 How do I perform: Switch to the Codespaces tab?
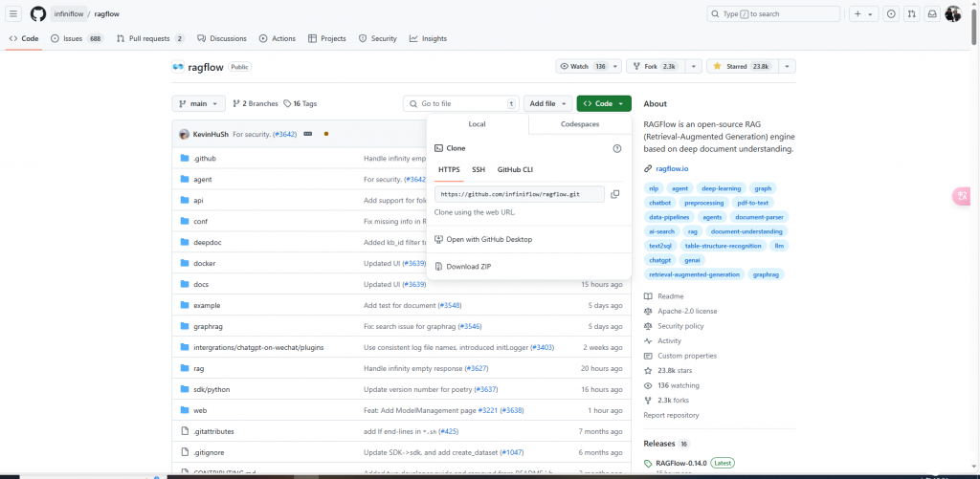click(x=580, y=124)
